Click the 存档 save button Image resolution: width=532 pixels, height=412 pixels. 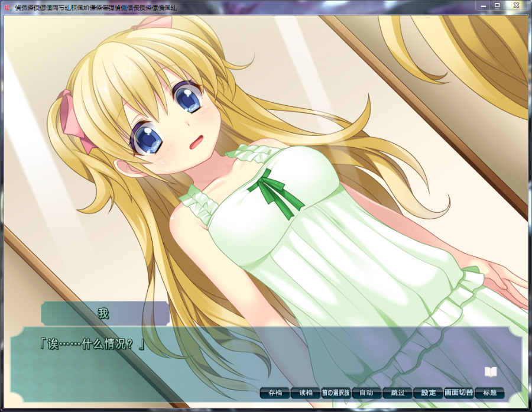275,392
